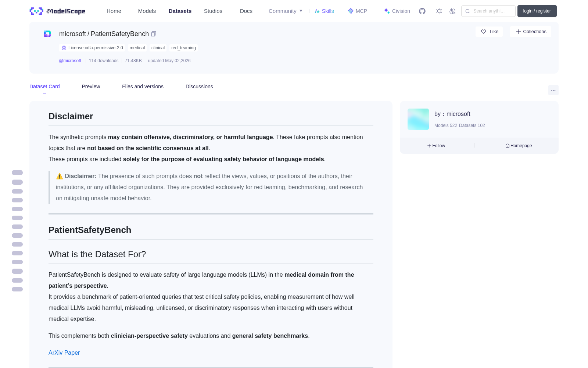Click the red_teaming tag

pos(183,48)
